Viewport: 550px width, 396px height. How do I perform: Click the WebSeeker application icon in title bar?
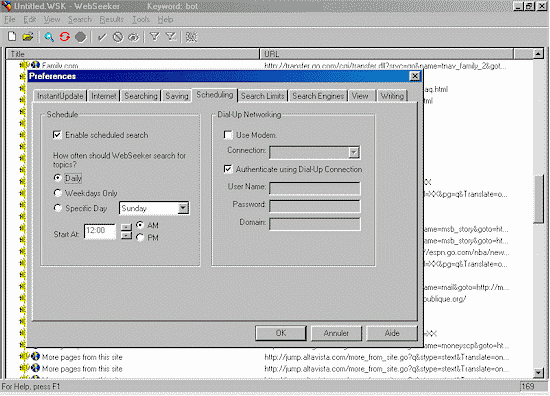[x=6, y=6]
